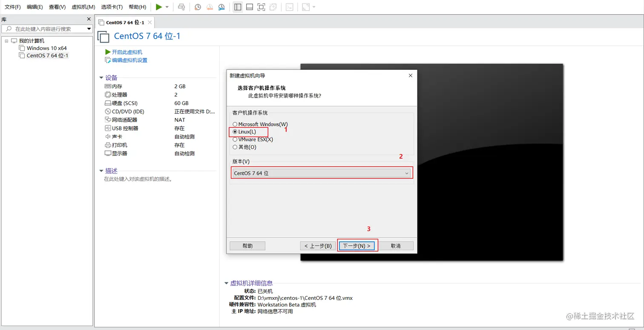This screenshot has height=330, width=644.
Task: Toggle the library sidebar view icon
Action: click(238, 7)
